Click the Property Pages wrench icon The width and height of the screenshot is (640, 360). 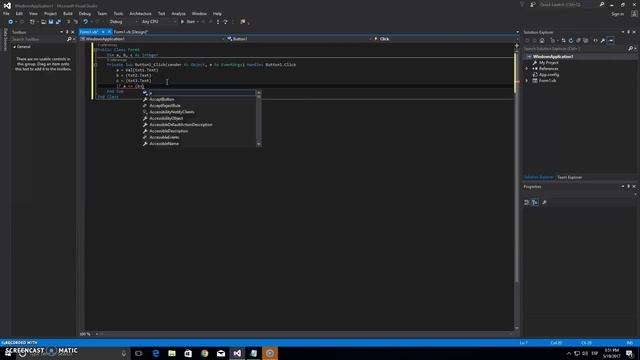(x=544, y=202)
